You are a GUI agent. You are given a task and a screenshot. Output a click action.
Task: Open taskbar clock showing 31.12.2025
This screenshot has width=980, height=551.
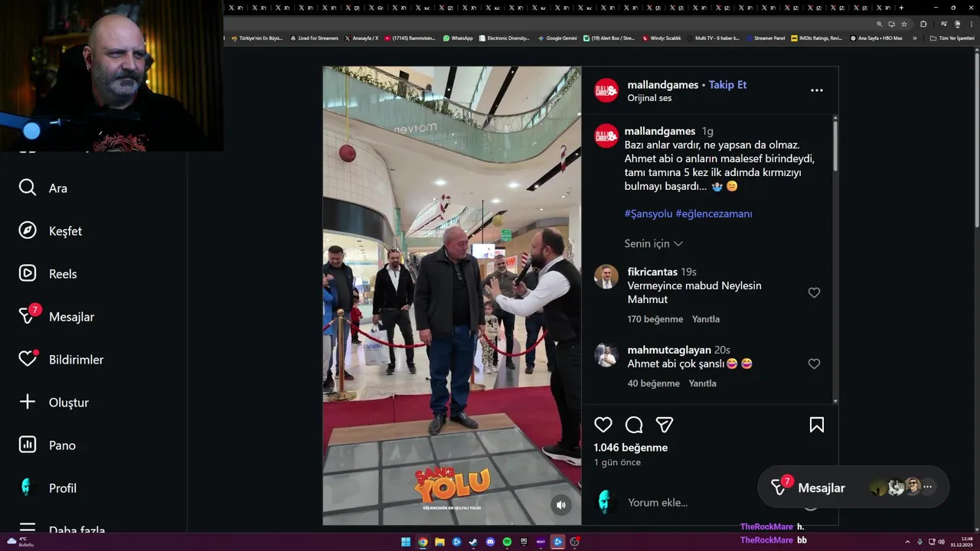(961, 542)
